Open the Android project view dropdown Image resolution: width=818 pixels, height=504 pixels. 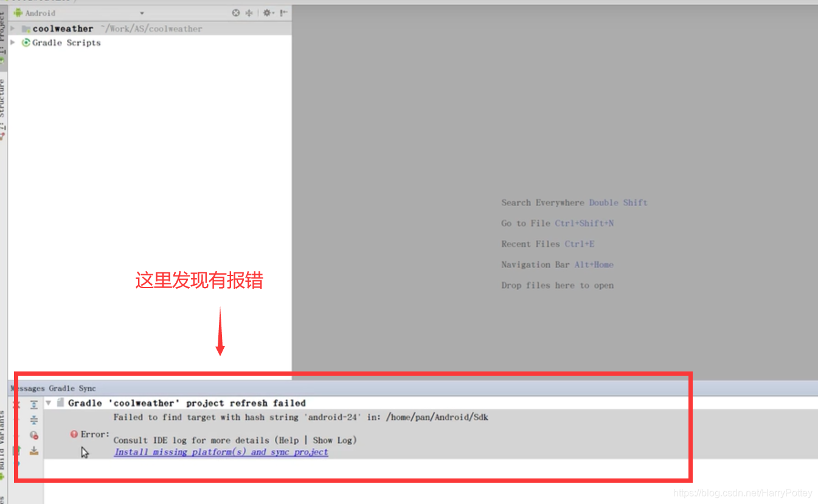pyautogui.click(x=79, y=13)
